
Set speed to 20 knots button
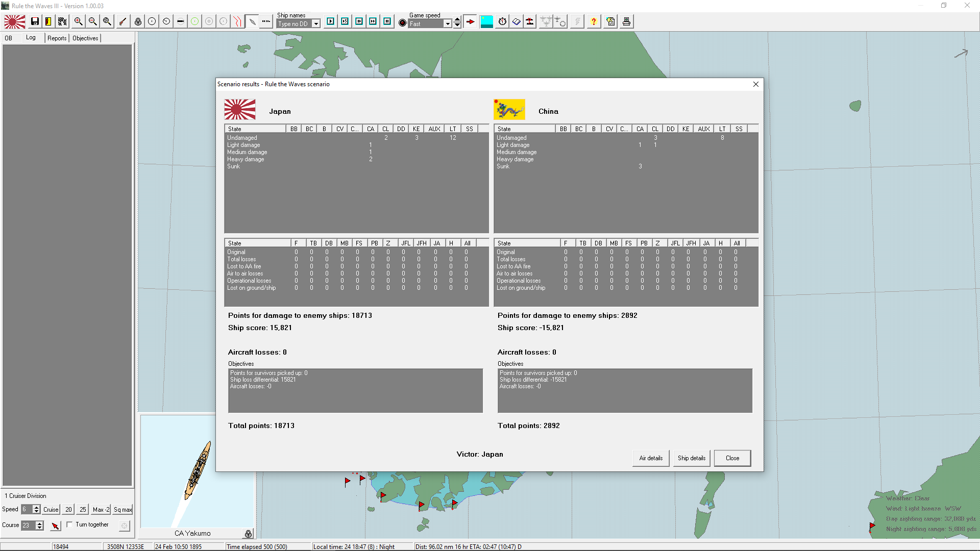point(68,510)
